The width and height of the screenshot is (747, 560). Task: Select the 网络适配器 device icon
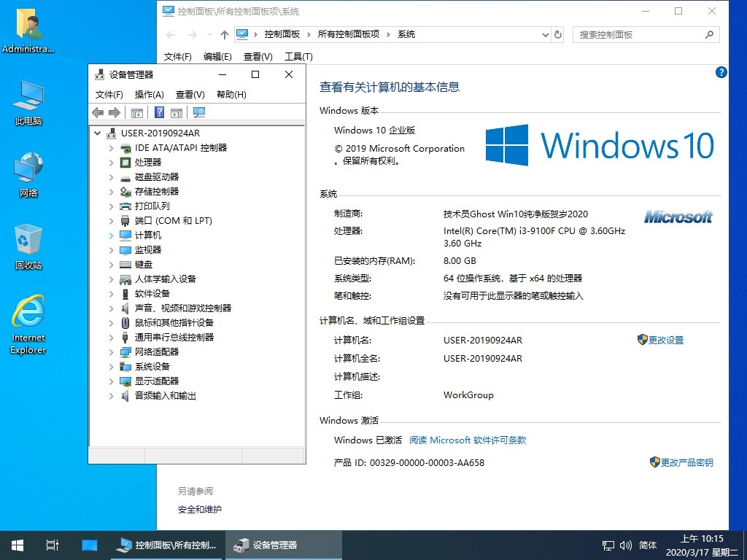pos(125,352)
